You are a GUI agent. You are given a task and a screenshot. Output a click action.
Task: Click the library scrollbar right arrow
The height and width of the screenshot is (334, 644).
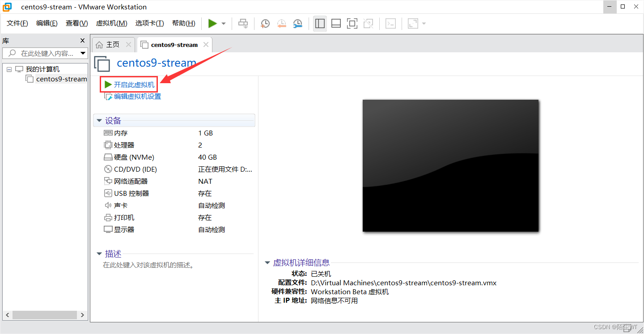pyautogui.click(x=82, y=315)
